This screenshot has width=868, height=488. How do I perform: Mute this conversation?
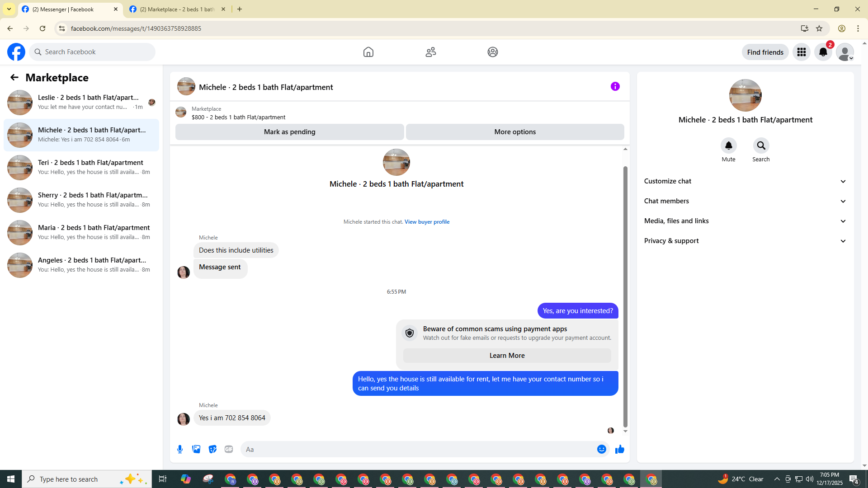click(728, 146)
